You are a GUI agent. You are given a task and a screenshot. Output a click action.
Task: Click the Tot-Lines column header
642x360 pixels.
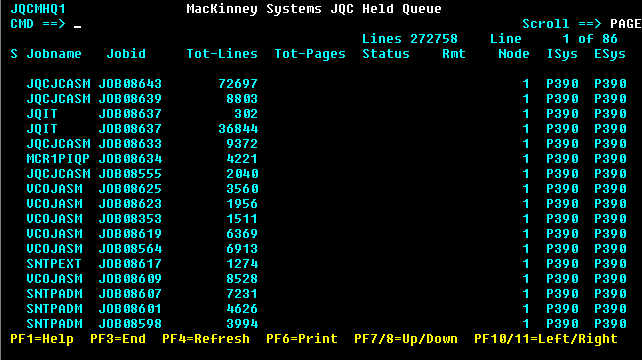(x=222, y=54)
